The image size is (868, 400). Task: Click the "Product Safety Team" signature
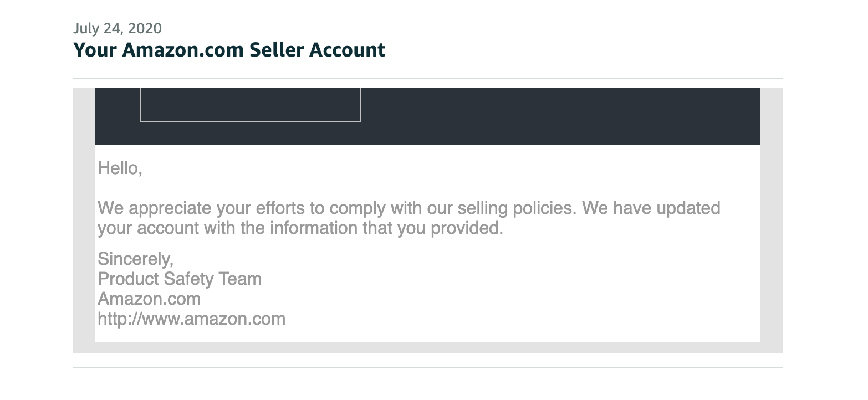(179, 279)
